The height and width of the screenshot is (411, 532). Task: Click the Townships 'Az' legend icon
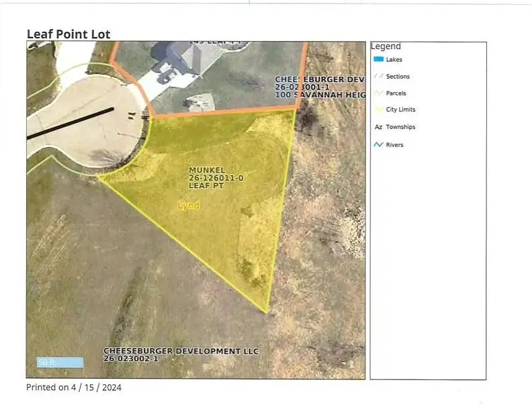378,127
